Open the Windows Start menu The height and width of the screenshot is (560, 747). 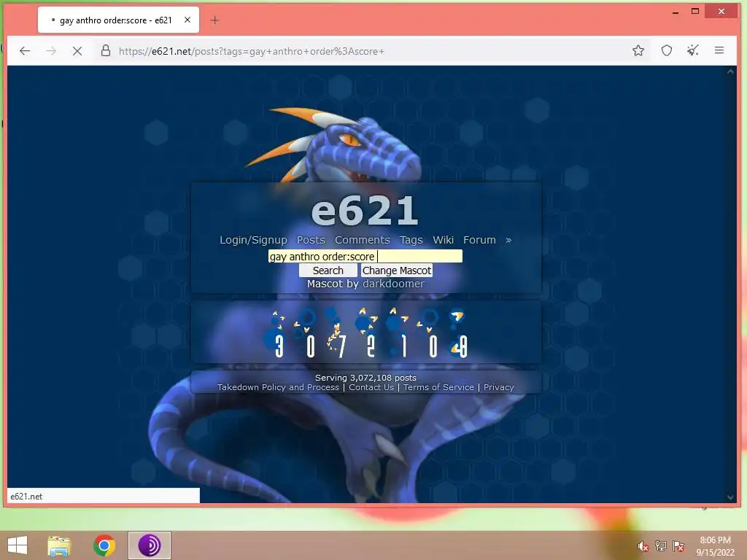coord(18,545)
